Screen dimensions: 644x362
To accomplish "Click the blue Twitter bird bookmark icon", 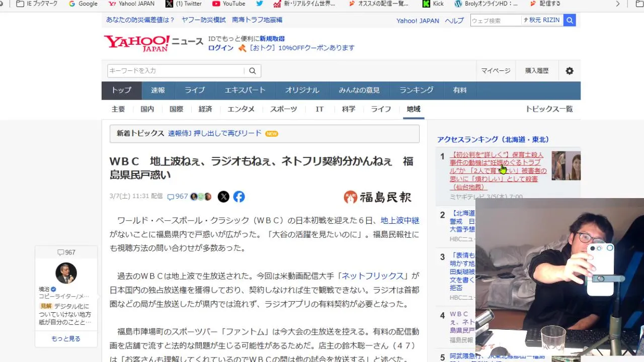I will (260, 4).
